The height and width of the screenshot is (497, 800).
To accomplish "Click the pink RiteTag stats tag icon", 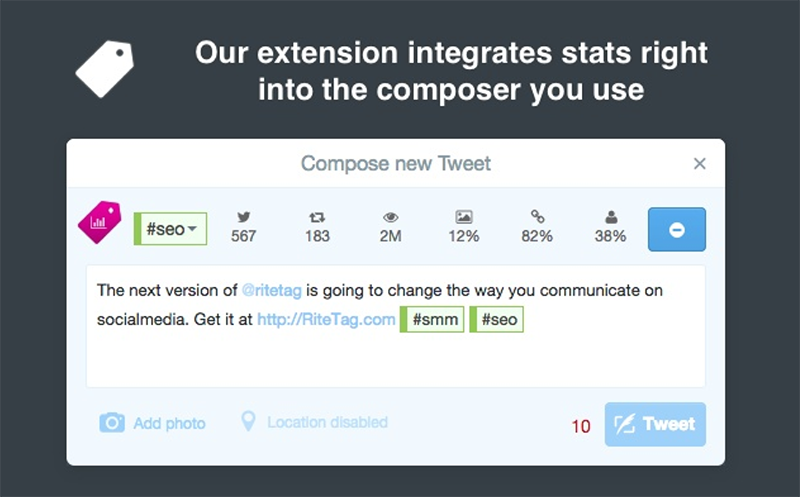I will [x=99, y=222].
